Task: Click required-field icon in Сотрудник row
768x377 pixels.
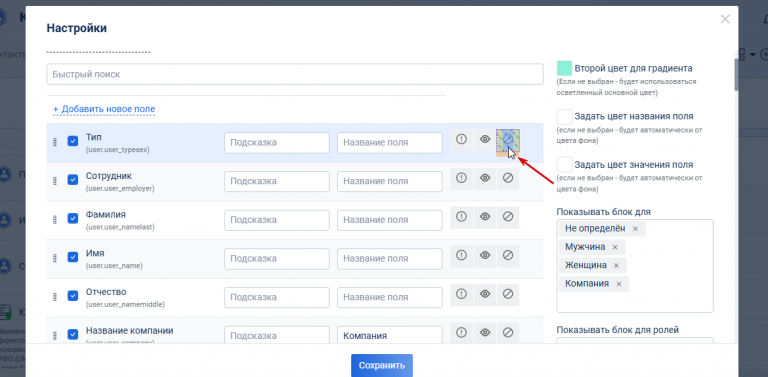Action: coord(461,179)
